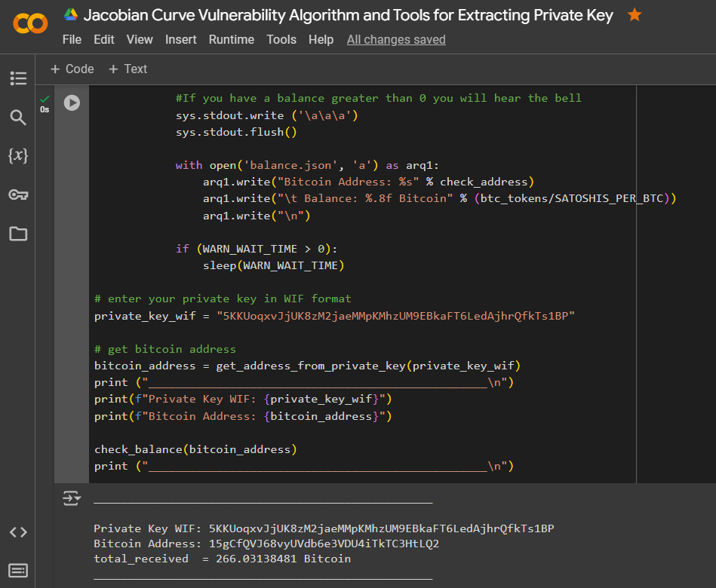Screen dimensions: 716x588
Task: Click the private_key_wif string value in code
Action: coord(395,316)
